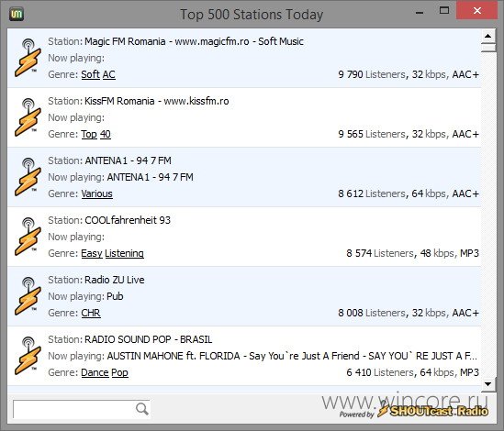Click the Radio ZU Live station icon

pos(28,296)
